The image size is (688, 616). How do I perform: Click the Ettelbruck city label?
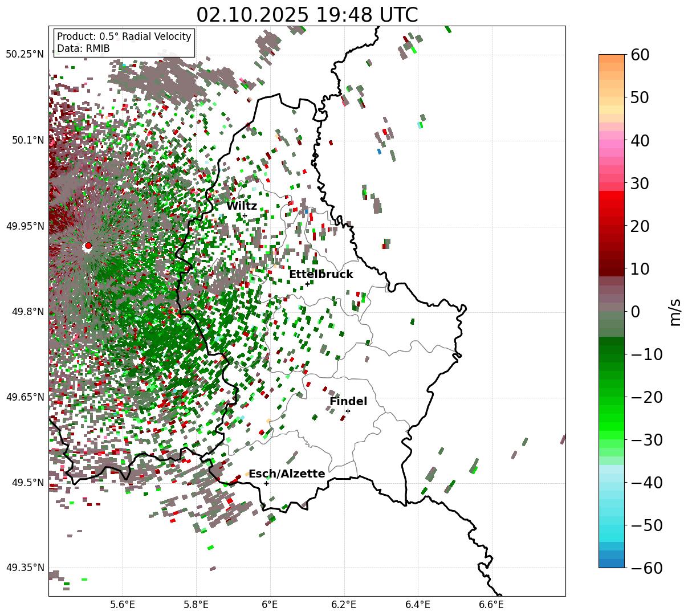click(321, 275)
